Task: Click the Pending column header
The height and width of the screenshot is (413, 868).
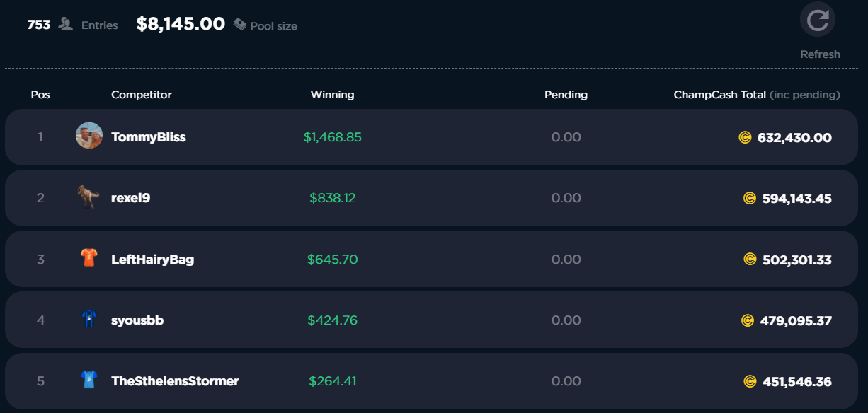Action: coord(566,95)
